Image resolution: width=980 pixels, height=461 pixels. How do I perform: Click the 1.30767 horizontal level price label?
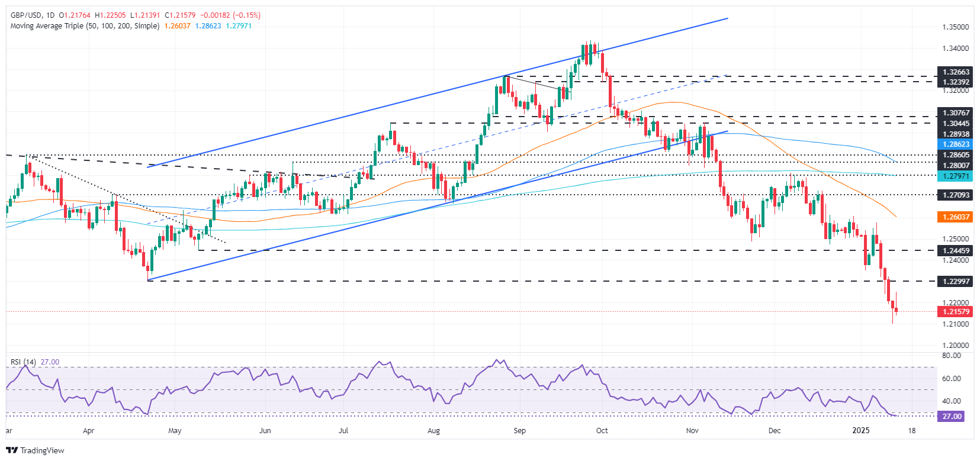(955, 112)
